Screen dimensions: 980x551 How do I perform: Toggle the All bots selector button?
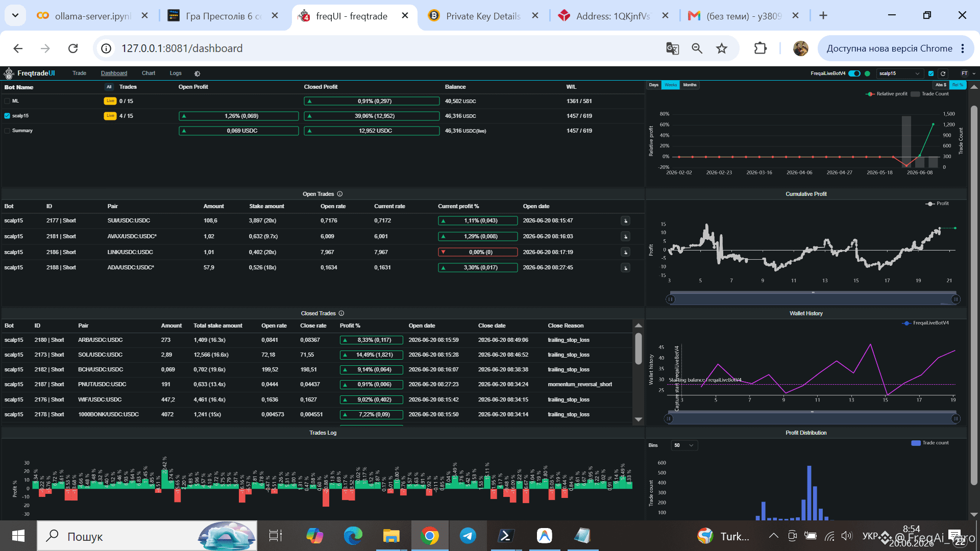pos(109,87)
